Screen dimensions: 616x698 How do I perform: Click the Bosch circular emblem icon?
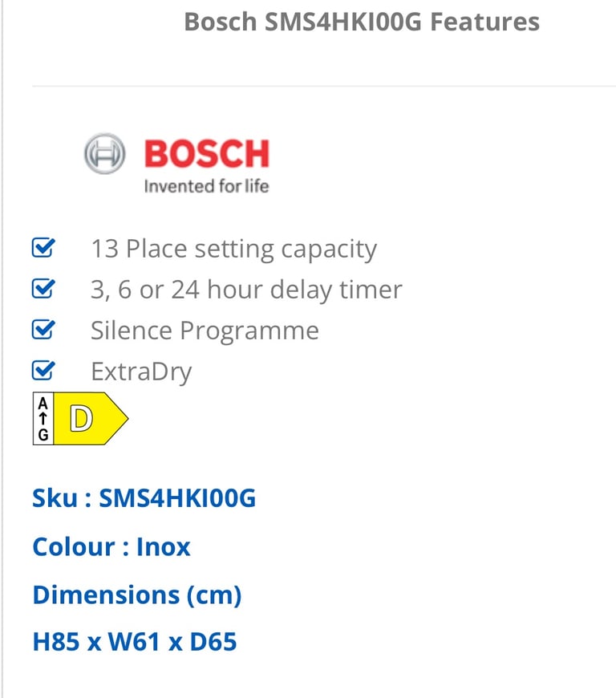[x=105, y=153]
